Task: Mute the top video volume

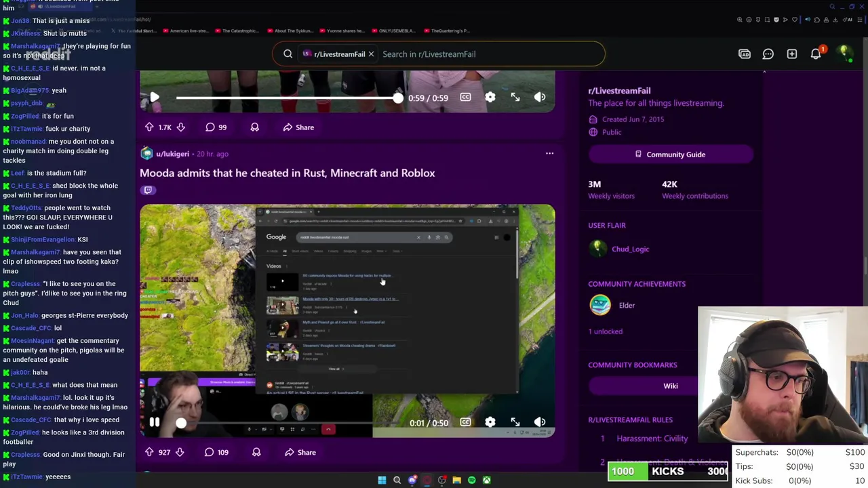Action: (540, 98)
